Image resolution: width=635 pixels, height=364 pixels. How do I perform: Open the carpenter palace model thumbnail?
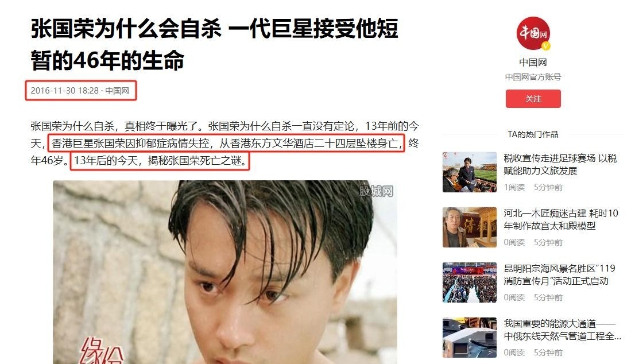coord(470,227)
